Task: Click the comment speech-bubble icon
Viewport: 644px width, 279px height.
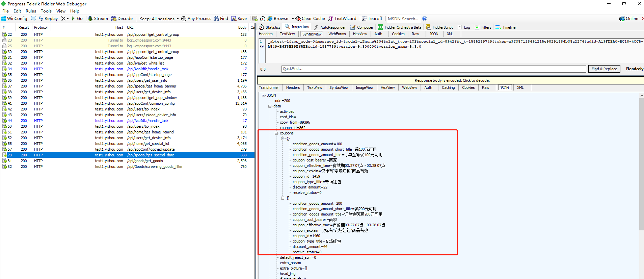Action: pyautogui.click(x=33, y=19)
